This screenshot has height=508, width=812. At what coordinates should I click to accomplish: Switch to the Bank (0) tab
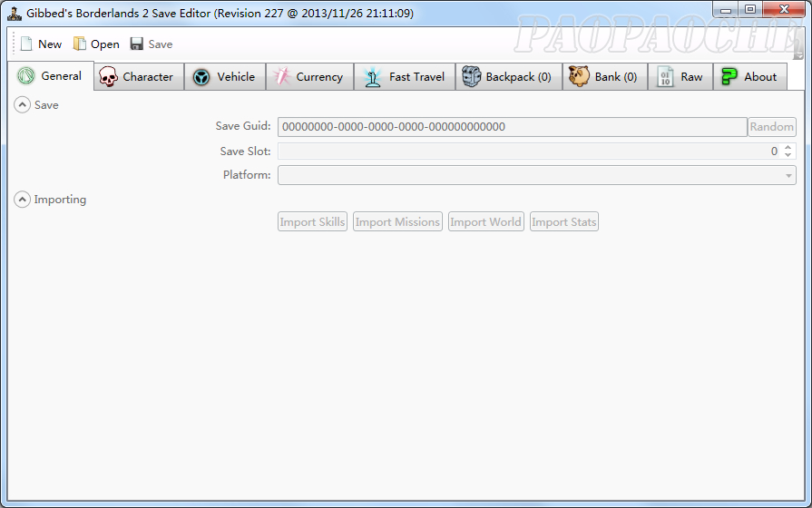click(605, 76)
